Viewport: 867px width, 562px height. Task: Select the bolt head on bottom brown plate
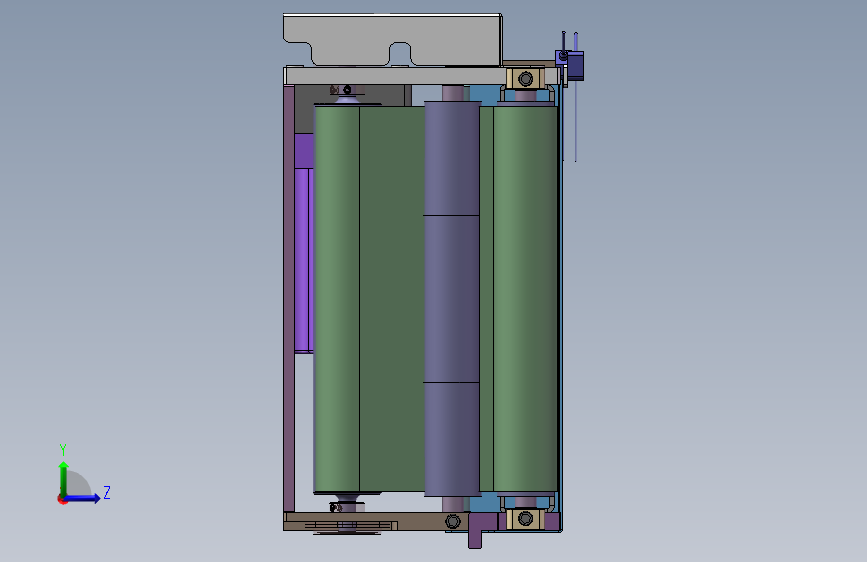[x=452, y=521]
